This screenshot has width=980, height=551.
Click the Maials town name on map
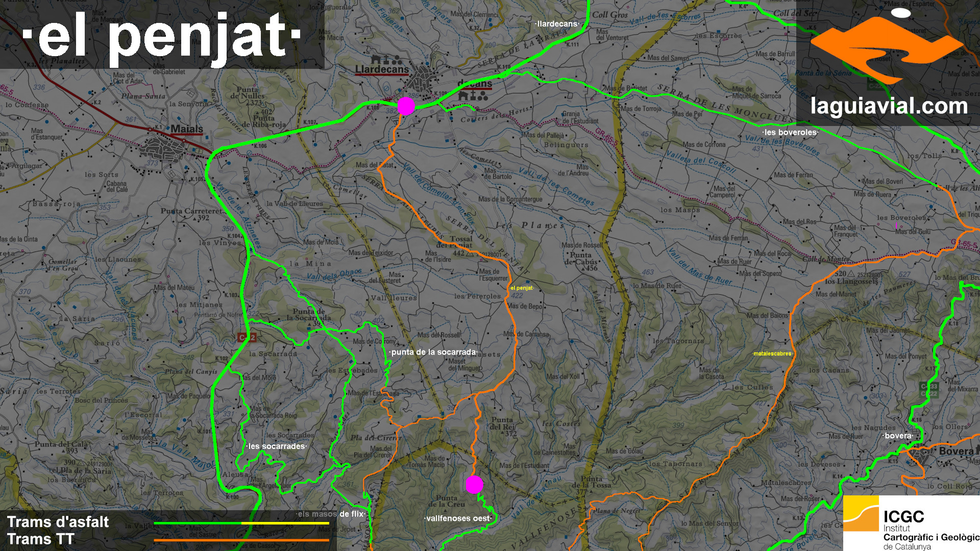186,129
